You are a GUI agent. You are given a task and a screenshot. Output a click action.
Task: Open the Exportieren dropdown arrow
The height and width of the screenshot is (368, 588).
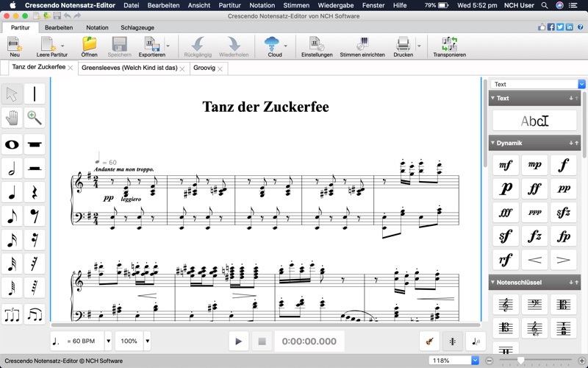click(x=168, y=46)
